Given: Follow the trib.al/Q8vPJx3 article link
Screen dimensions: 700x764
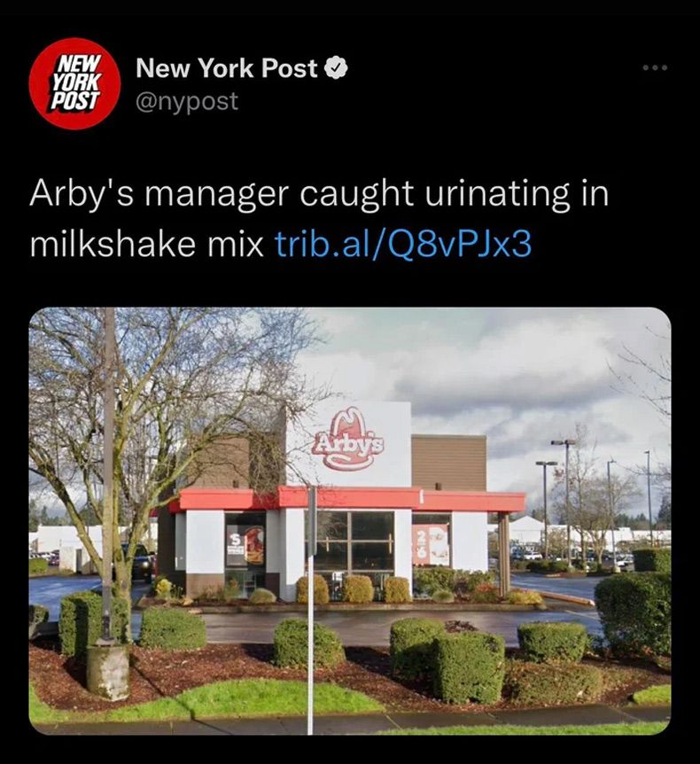Looking at the screenshot, I should point(403,244).
